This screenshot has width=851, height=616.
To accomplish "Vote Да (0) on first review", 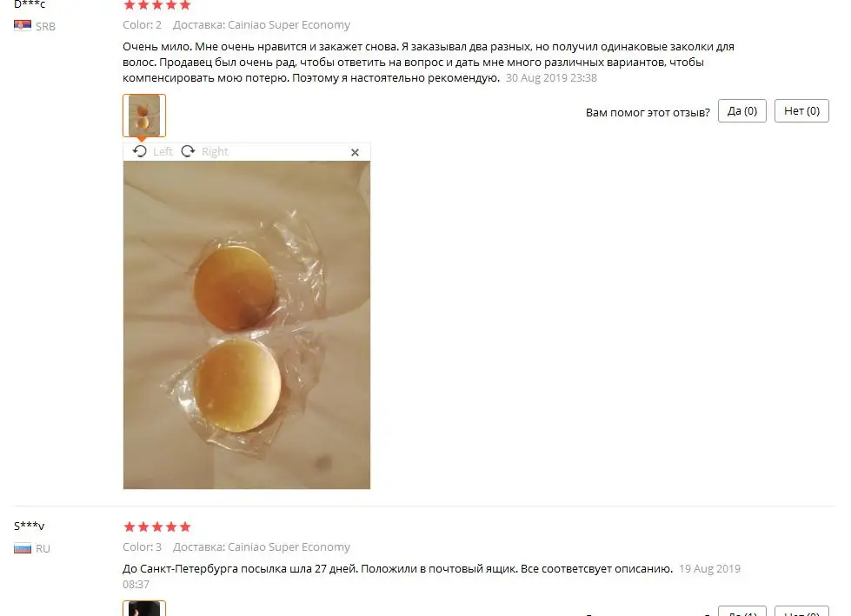I will [x=742, y=110].
